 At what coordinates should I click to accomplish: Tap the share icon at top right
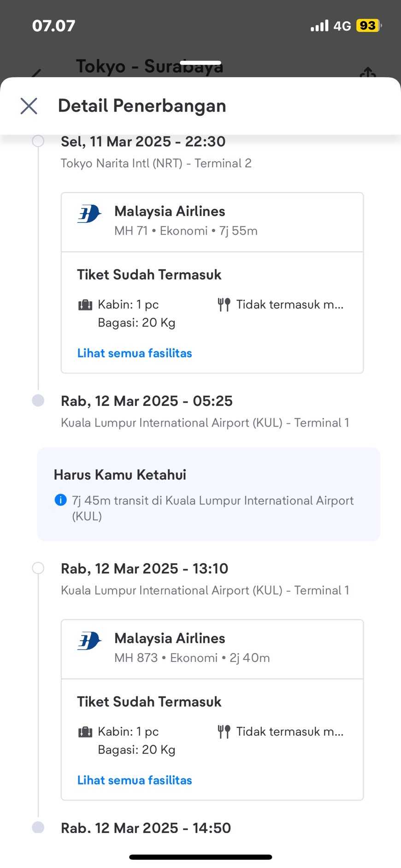point(367,73)
